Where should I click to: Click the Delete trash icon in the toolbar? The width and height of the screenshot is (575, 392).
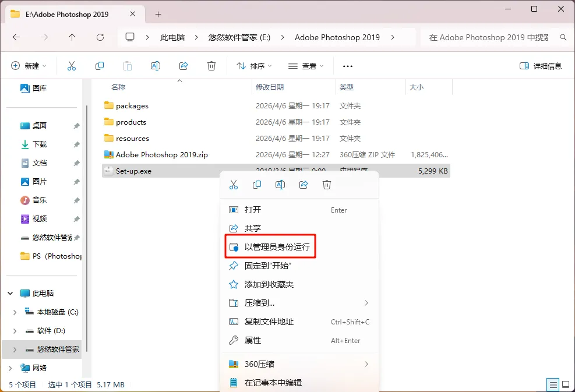point(211,66)
